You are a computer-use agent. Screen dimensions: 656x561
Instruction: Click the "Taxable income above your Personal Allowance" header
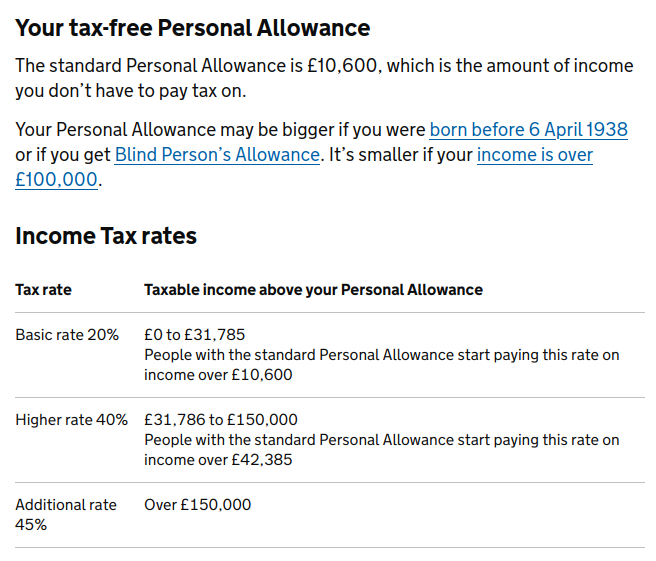(313, 290)
